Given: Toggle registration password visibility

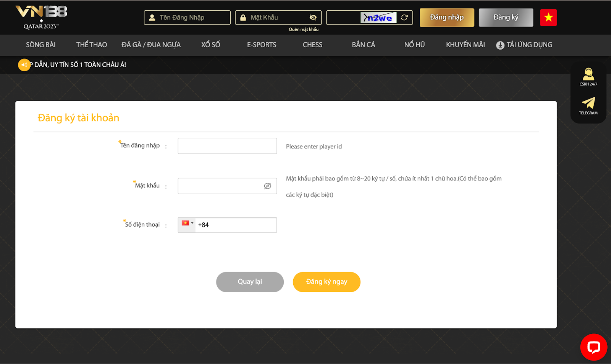Looking at the screenshot, I should click(x=267, y=186).
